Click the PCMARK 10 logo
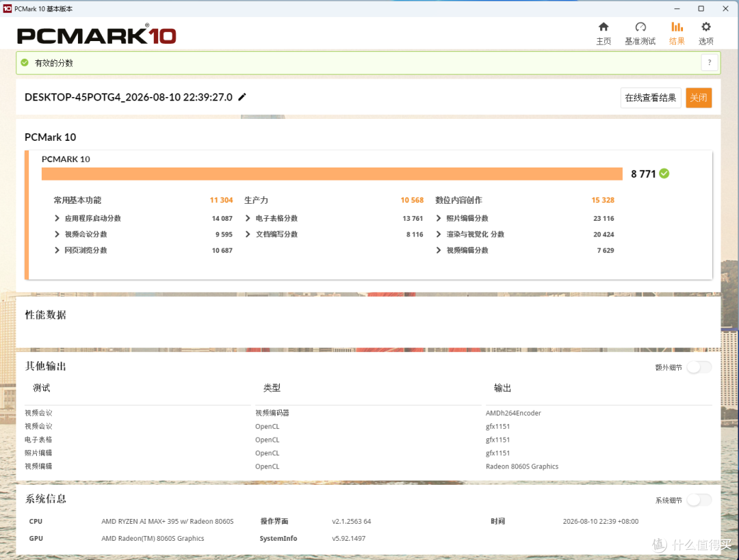The width and height of the screenshot is (739, 560). coord(96,35)
